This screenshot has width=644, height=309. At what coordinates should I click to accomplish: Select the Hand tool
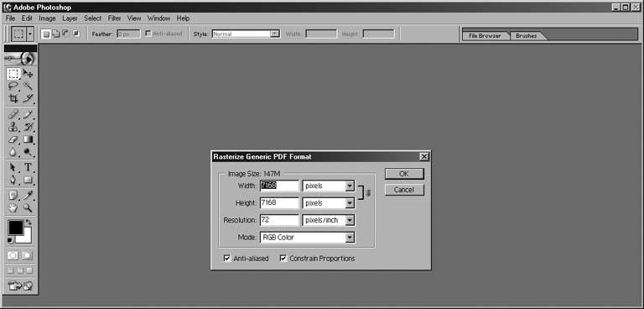click(x=13, y=207)
